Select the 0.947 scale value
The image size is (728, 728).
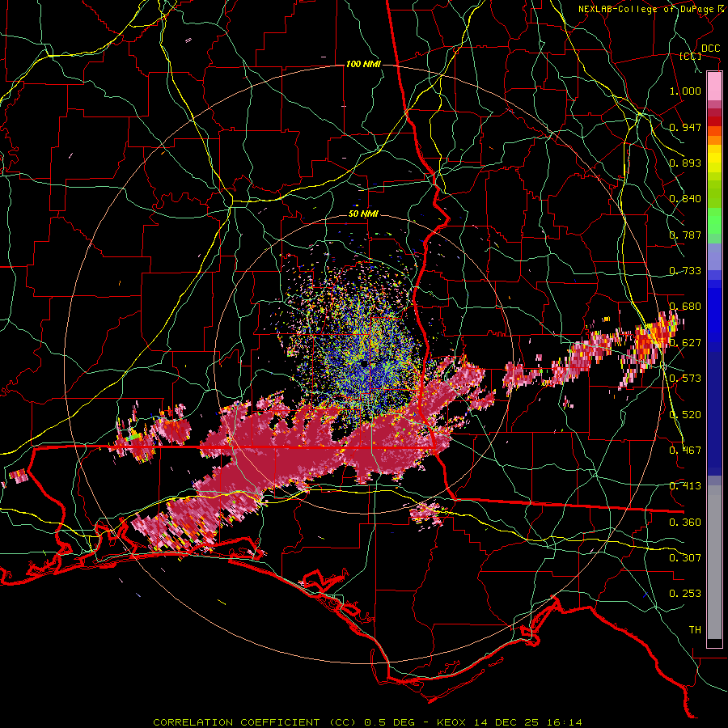coord(685,127)
